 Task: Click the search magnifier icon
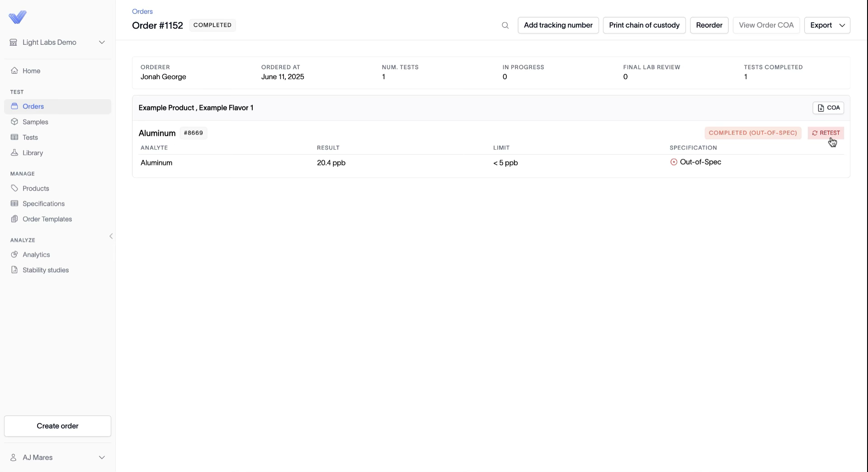(505, 25)
